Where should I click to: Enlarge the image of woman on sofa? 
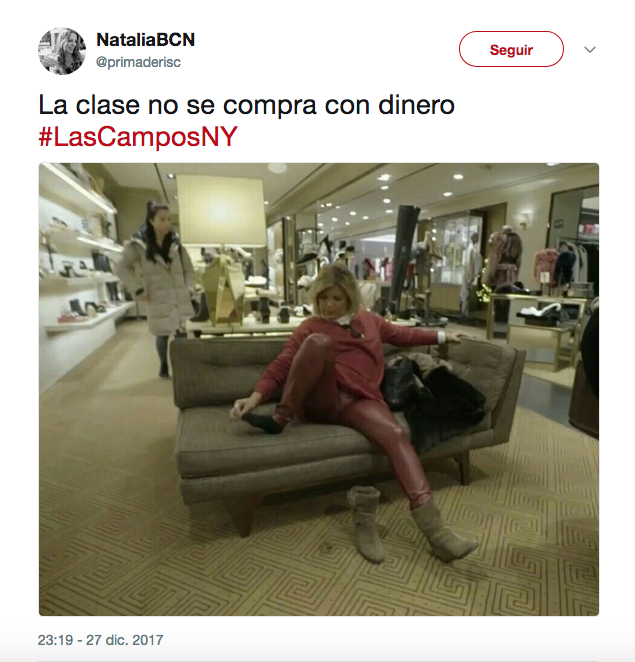(319, 389)
